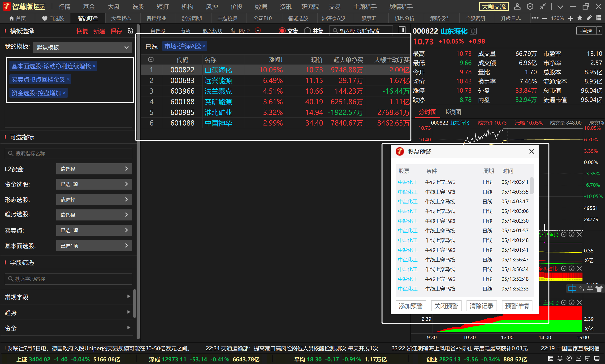
Task: Switch IME Chinese mode 中 indicator
Action: [x=572, y=289]
